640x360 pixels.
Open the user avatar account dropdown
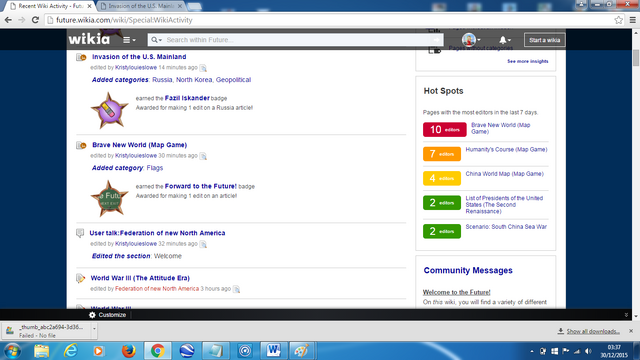[471, 40]
